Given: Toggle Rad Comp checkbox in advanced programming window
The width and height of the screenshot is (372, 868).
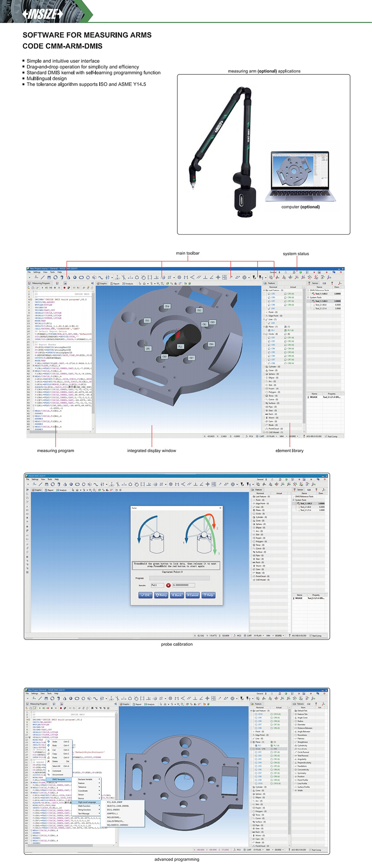Looking at the screenshot, I should coord(310,850).
